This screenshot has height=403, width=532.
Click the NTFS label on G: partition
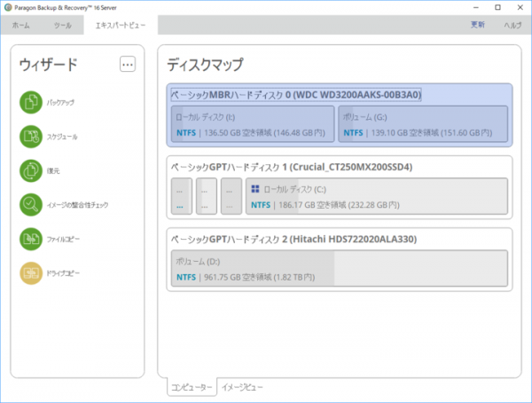click(353, 132)
